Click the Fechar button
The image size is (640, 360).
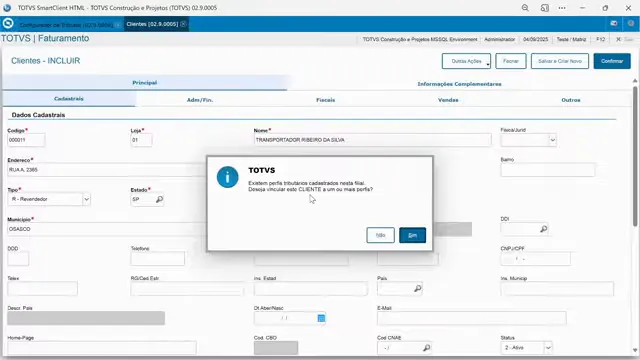(511, 61)
